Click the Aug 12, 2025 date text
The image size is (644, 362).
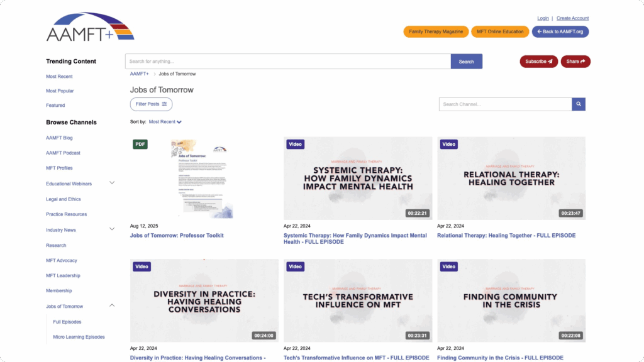click(x=144, y=226)
